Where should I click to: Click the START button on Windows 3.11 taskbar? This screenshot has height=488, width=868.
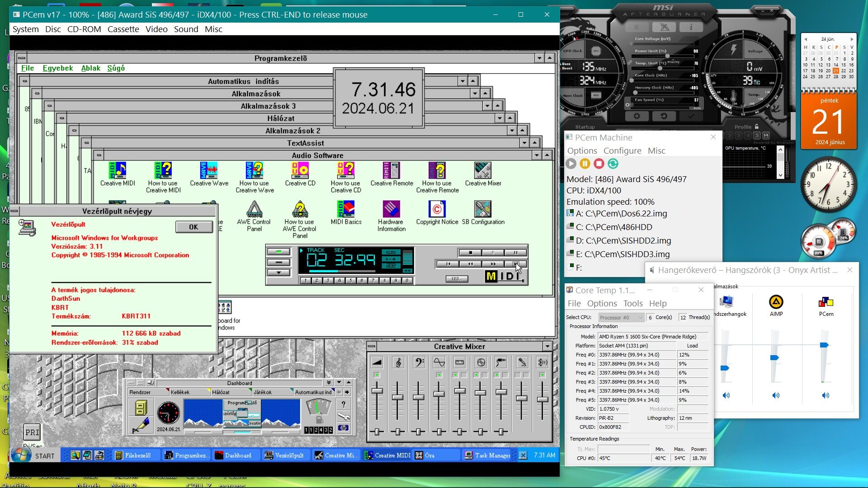[34, 455]
